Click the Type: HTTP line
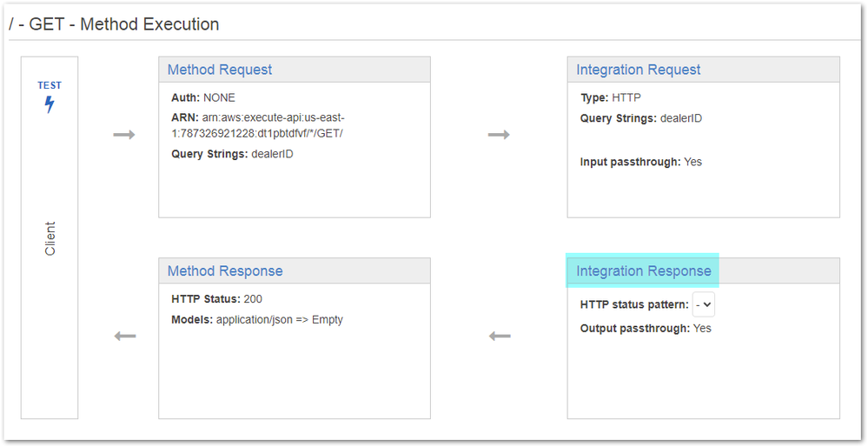 point(610,97)
